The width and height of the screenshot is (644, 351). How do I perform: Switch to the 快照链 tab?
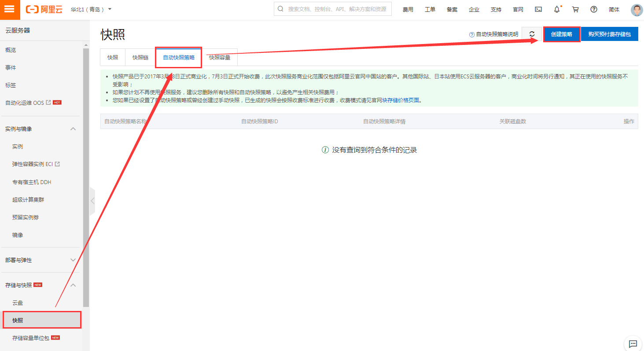pyautogui.click(x=140, y=57)
